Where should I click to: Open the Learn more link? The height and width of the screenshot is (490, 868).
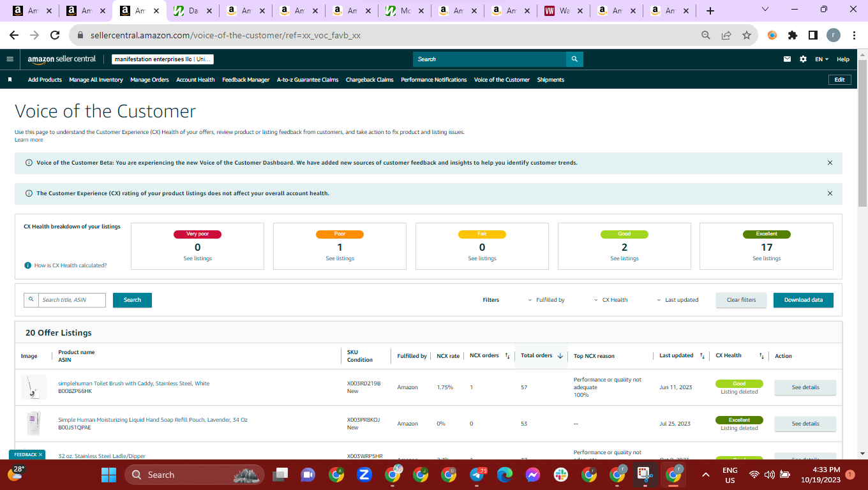point(29,140)
